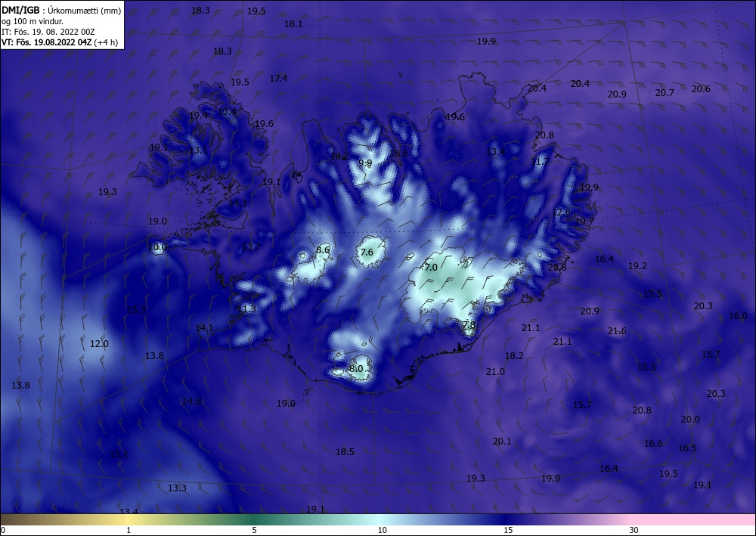The image size is (756, 536).
Task: Click the "30" label on color scale
Action: [x=634, y=530]
